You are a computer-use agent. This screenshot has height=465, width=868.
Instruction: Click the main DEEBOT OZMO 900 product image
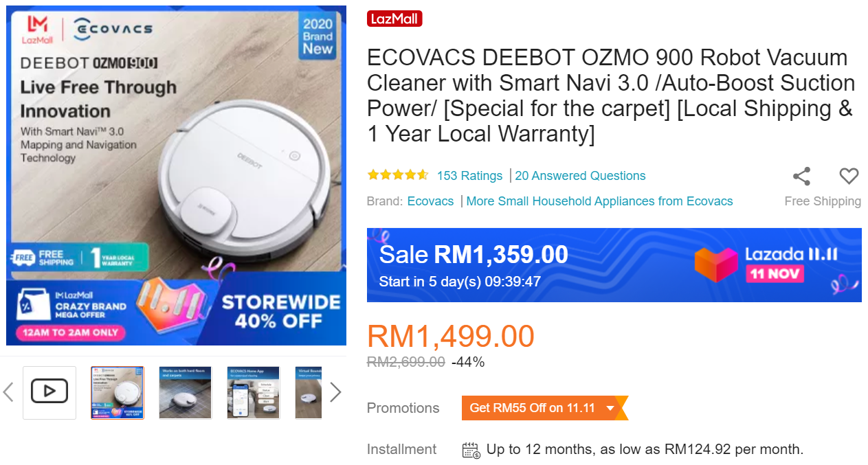pos(176,175)
